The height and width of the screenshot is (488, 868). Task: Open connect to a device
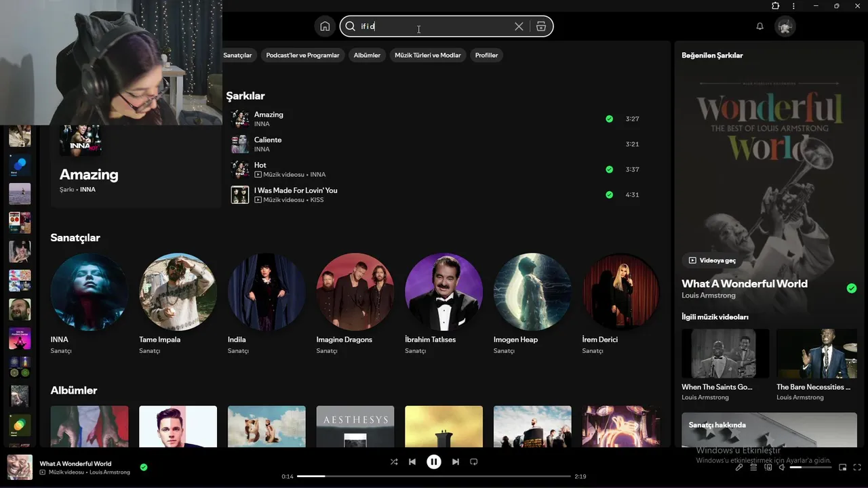tap(768, 467)
